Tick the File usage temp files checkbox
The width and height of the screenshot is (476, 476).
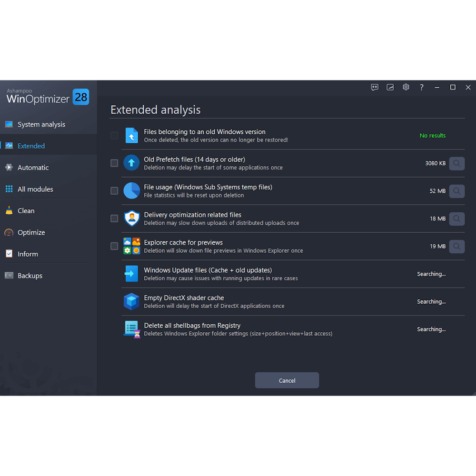coord(114,191)
